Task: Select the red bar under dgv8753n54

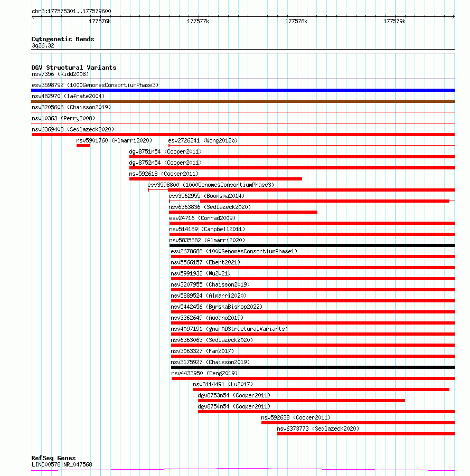Action: point(302,401)
